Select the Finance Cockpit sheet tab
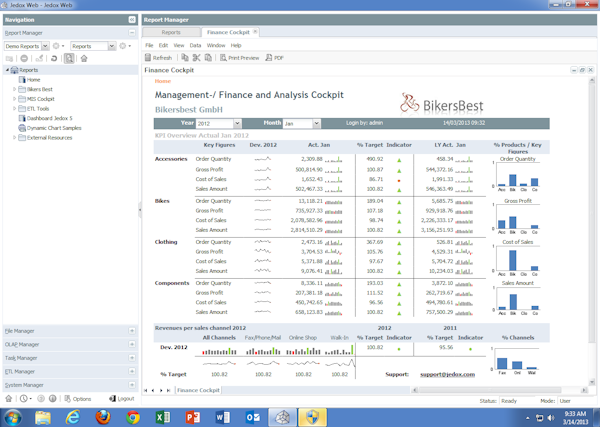600x427 pixels. (198, 390)
